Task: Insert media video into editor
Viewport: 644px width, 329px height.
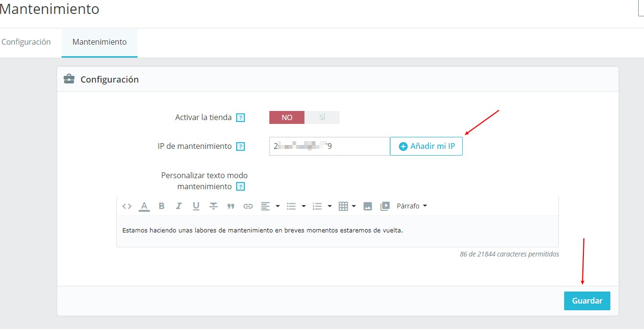Action: pyautogui.click(x=385, y=206)
